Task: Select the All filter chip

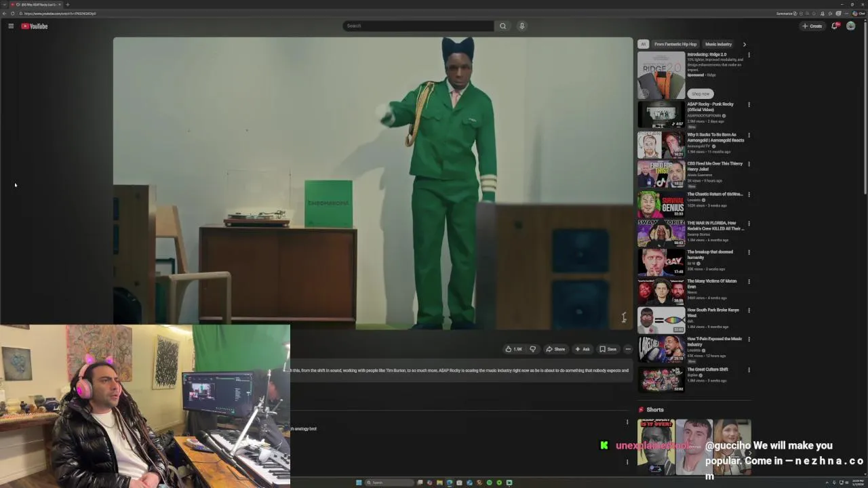Action: (x=643, y=44)
